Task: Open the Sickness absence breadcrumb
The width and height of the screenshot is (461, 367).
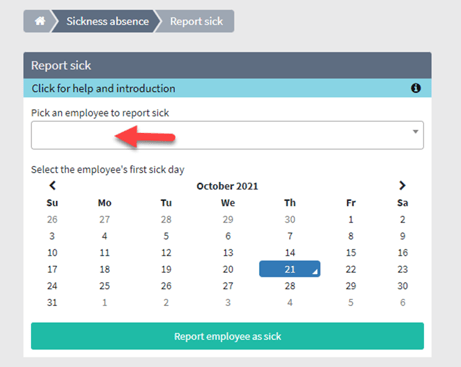Action: point(107,21)
